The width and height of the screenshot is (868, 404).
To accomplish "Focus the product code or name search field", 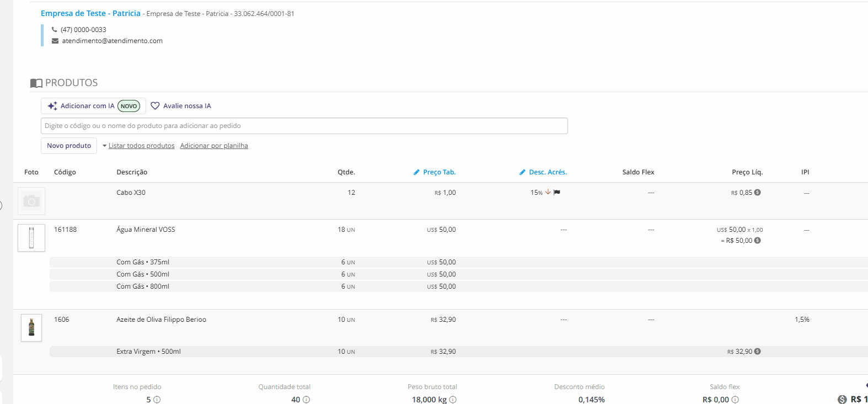I will click(x=304, y=126).
